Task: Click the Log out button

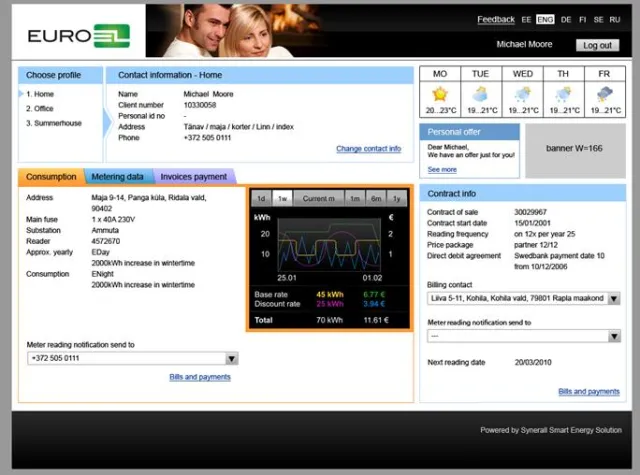Action: click(597, 45)
